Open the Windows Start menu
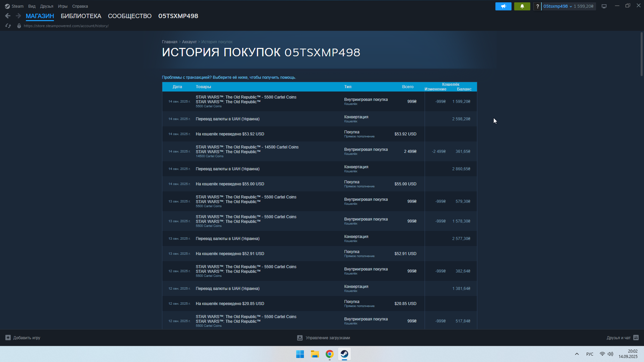The image size is (644, 362). pos(300,354)
